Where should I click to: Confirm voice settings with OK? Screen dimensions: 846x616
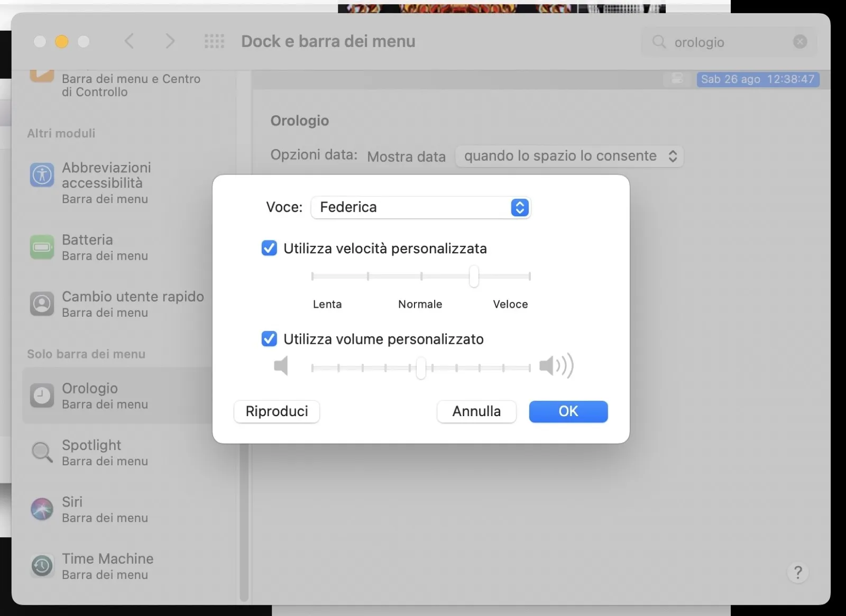coord(568,411)
